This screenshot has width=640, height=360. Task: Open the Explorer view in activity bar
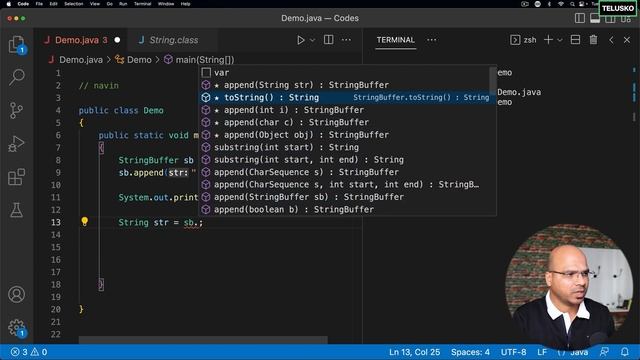[16, 44]
